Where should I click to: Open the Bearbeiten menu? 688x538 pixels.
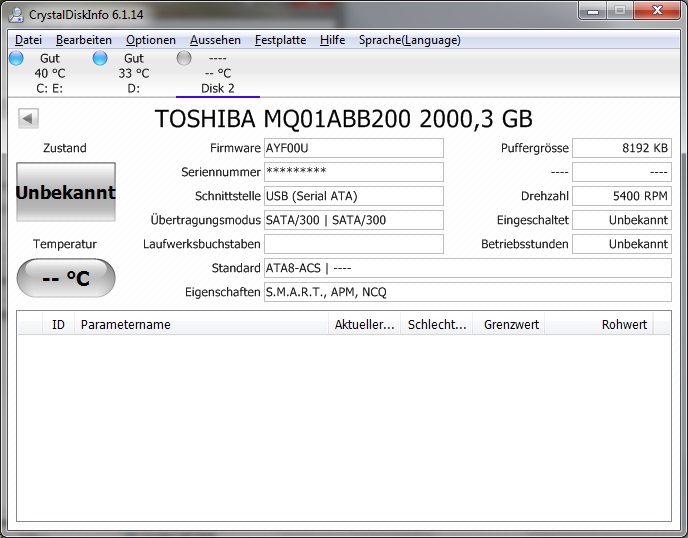point(84,40)
